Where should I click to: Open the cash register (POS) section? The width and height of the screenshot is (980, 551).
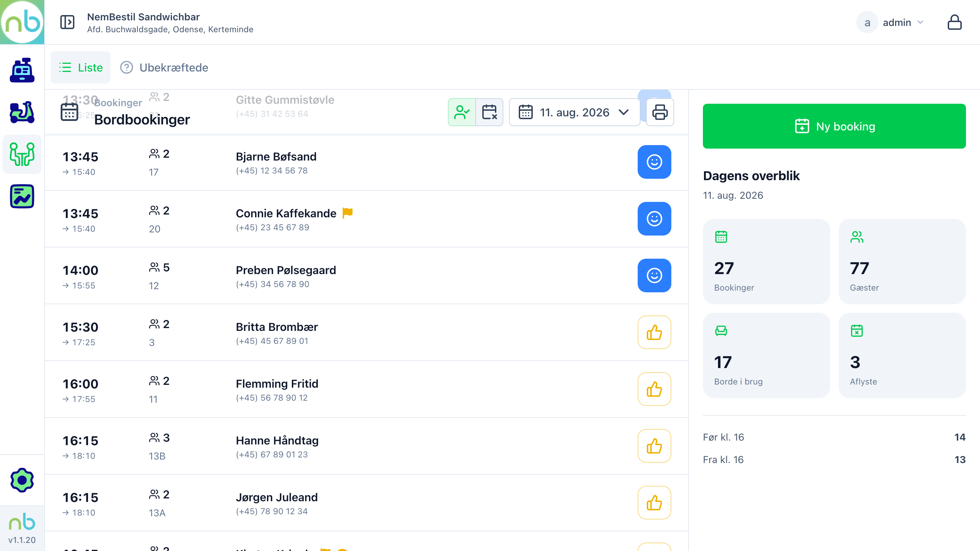pos(22,70)
